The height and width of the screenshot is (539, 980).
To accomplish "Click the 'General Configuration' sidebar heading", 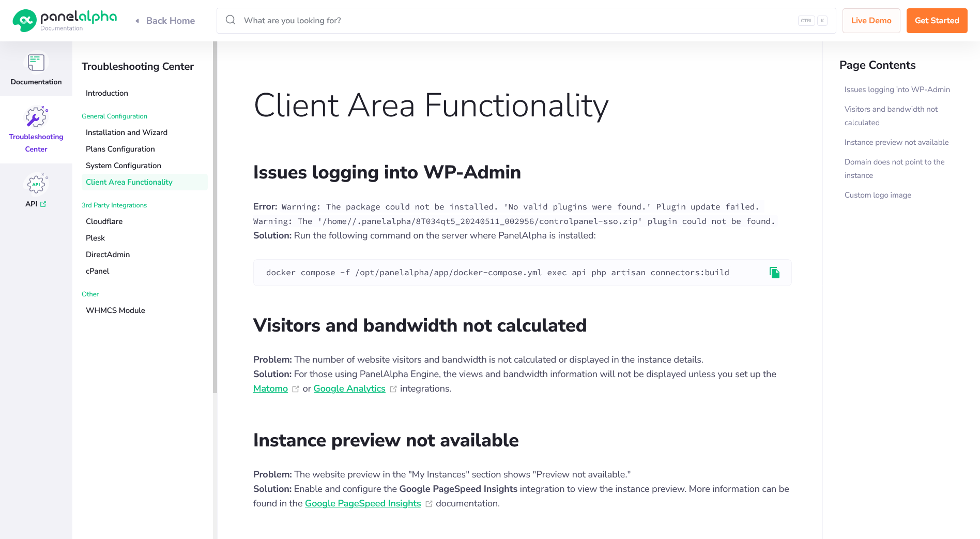I will [x=115, y=116].
